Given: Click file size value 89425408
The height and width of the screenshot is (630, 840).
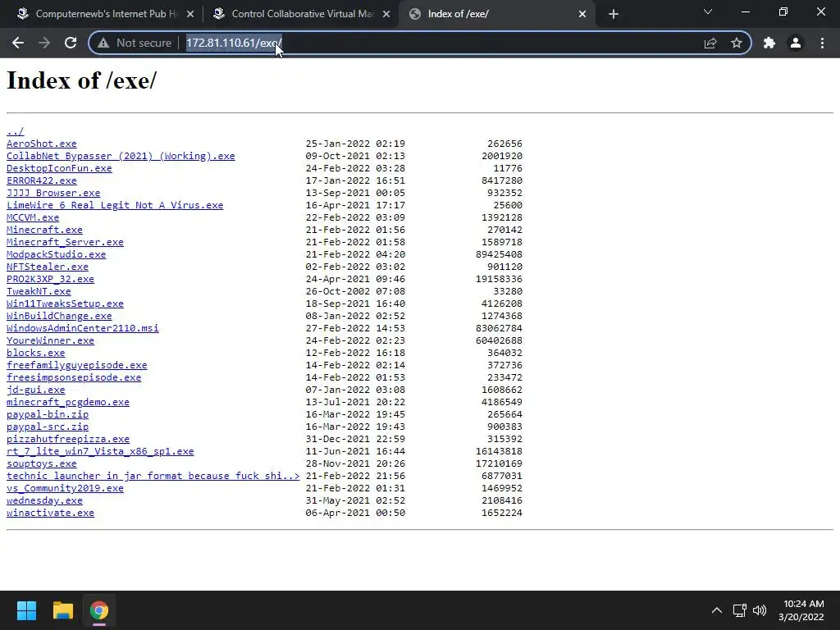Looking at the screenshot, I should (499, 254).
